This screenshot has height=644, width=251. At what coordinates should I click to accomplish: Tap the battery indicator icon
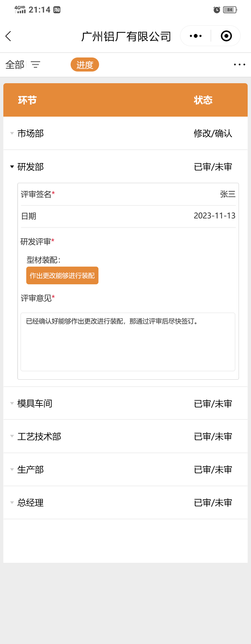point(230,10)
